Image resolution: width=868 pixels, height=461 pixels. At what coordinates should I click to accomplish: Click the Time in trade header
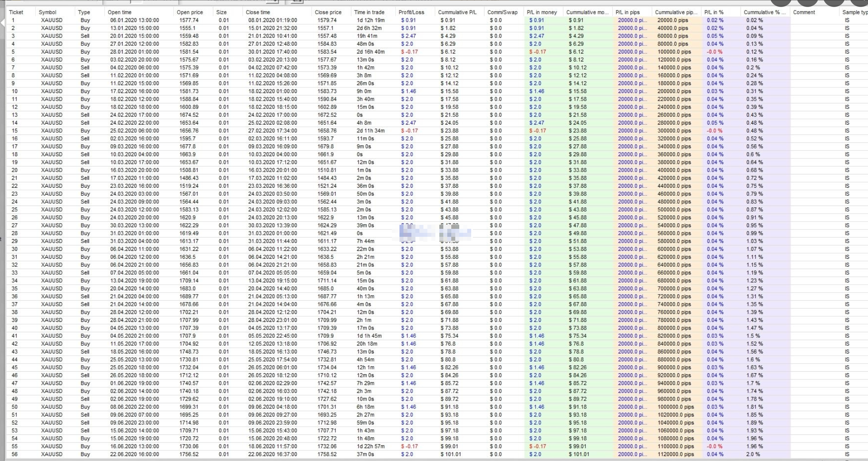coord(369,12)
